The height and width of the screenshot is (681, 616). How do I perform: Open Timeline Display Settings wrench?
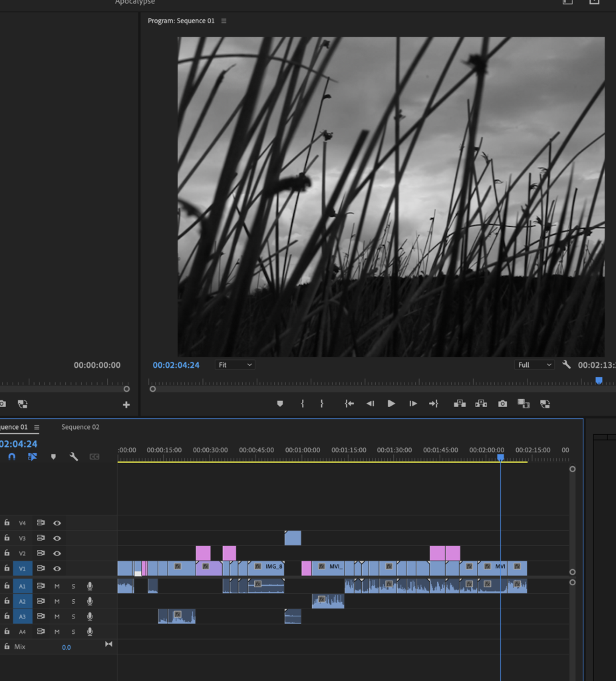[74, 457]
